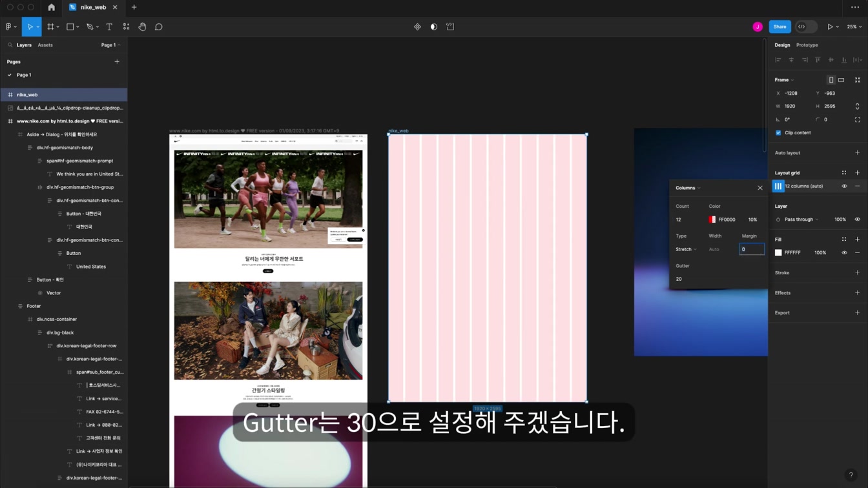Close the Columns grid popup

[760, 188]
